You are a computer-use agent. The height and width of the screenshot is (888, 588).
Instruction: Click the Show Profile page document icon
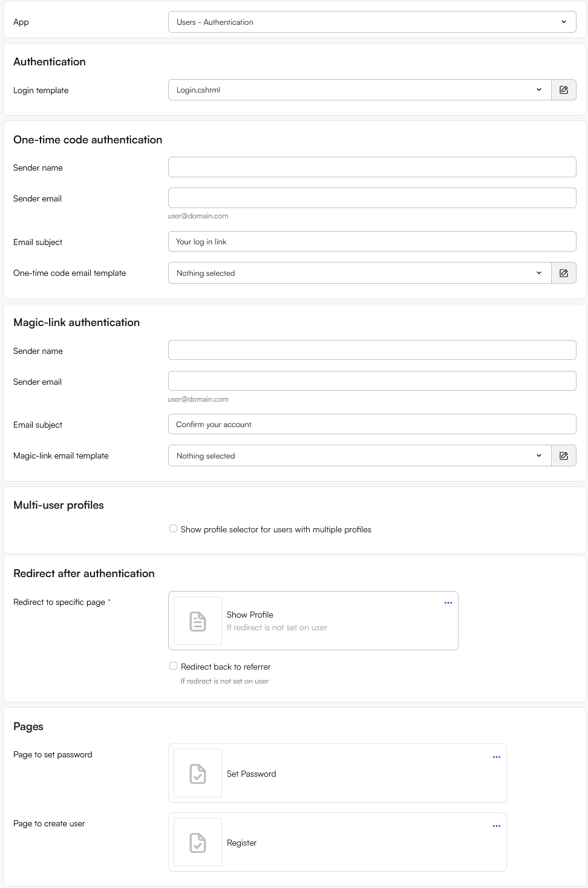(197, 621)
